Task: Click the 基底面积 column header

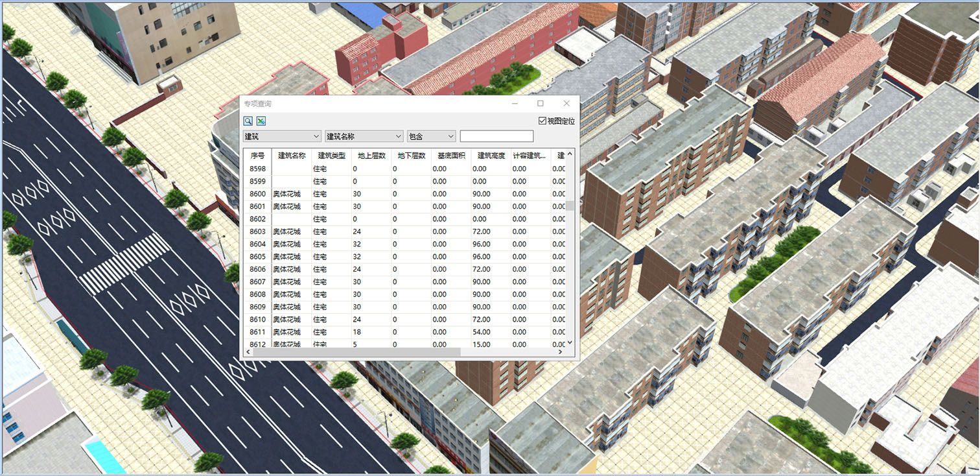Action: (x=451, y=156)
